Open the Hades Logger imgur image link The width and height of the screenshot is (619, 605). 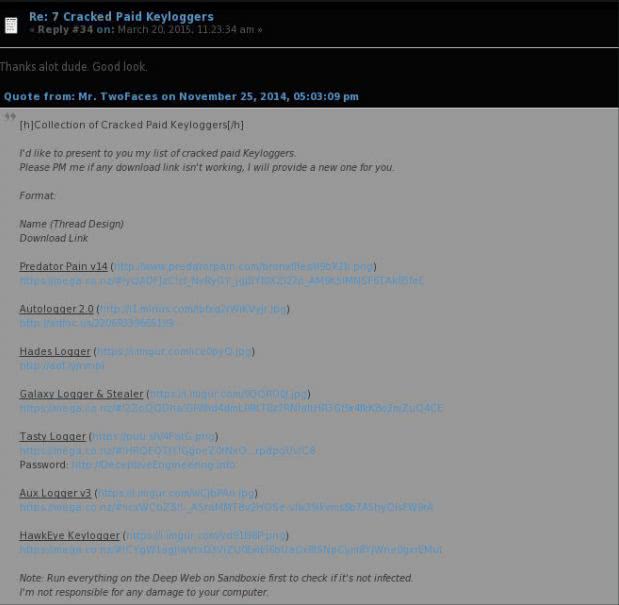174,352
